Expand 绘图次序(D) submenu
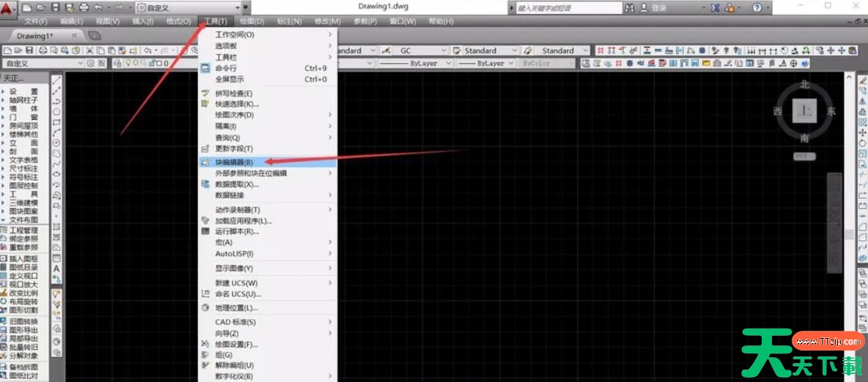 268,115
